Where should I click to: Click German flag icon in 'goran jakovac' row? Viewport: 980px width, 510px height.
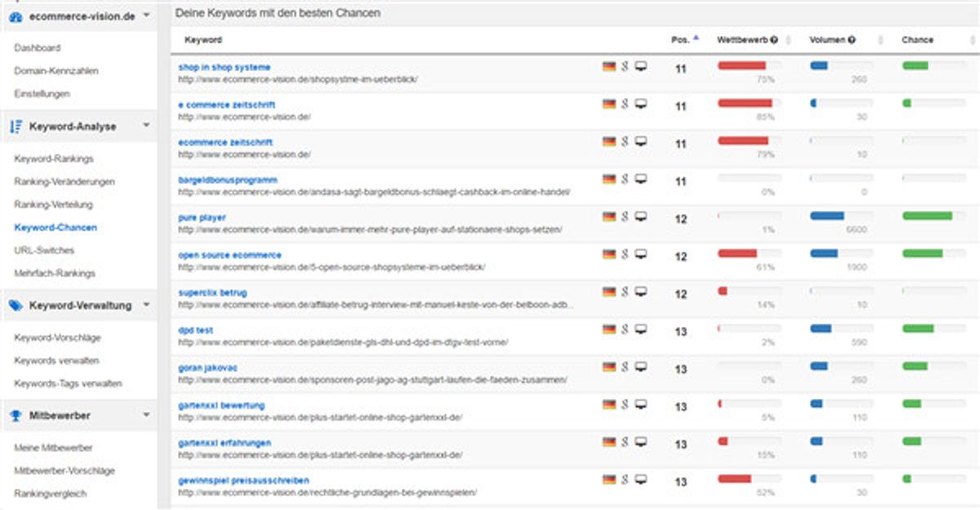pos(608,367)
